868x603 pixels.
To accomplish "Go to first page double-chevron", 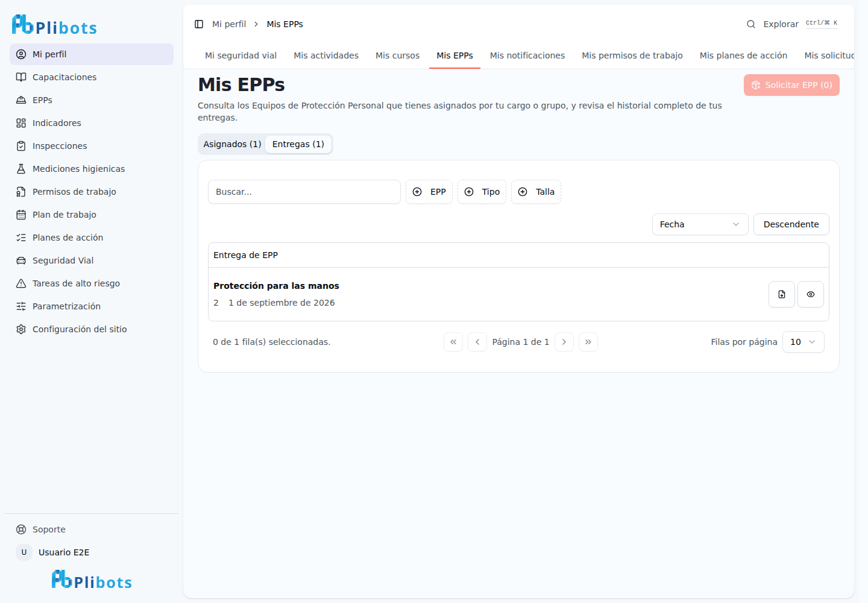I will point(453,342).
